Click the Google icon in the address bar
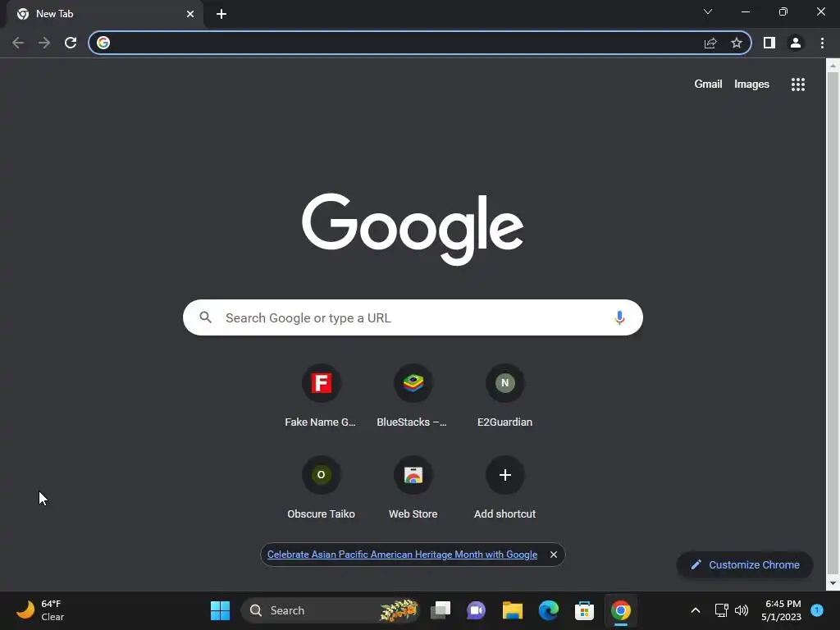 point(103,43)
